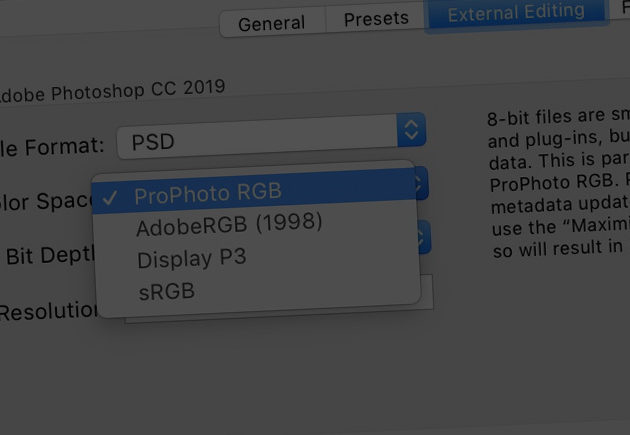
Task: Click the Resolution input field
Action: (x=427, y=292)
